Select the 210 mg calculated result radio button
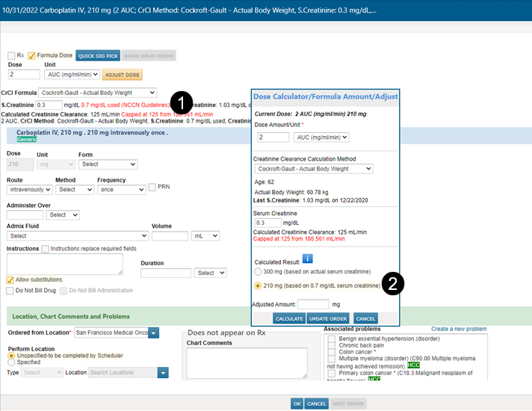Image resolution: width=532 pixels, height=411 pixels. (x=259, y=285)
